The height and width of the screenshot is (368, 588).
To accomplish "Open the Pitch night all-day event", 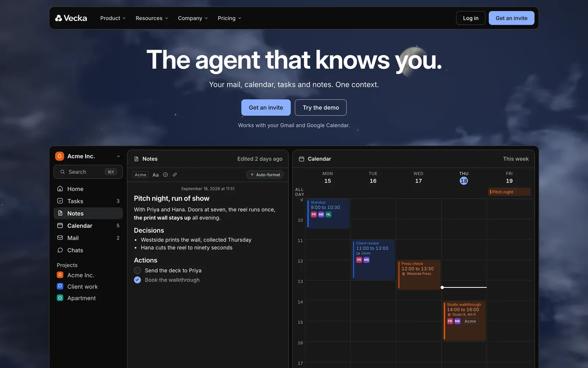I will pyautogui.click(x=509, y=192).
